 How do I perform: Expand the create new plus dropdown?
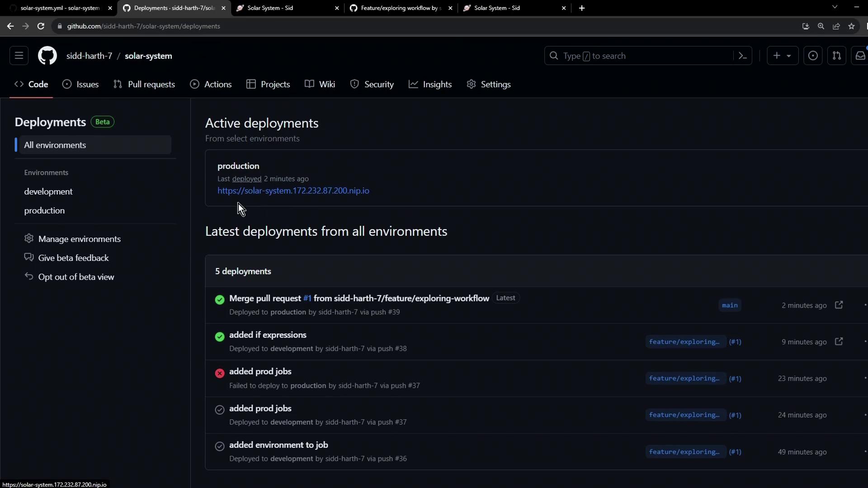point(783,56)
